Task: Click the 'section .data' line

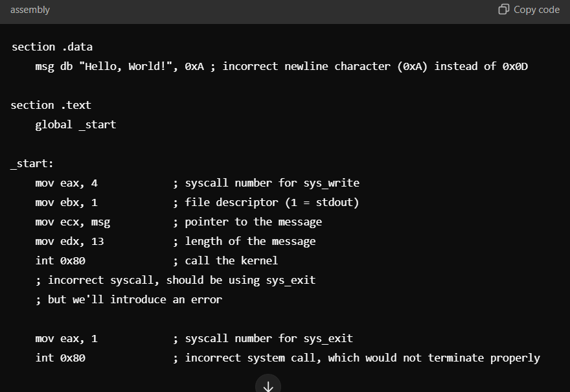Action: (x=52, y=47)
